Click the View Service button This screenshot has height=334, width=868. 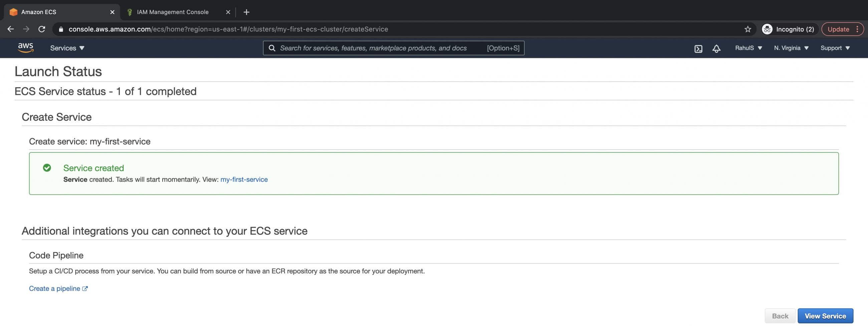click(x=825, y=316)
